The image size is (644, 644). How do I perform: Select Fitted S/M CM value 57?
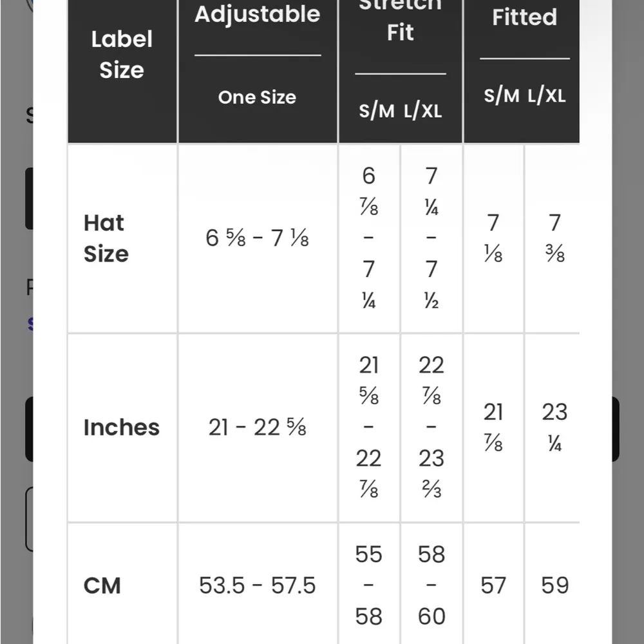coord(493,585)
